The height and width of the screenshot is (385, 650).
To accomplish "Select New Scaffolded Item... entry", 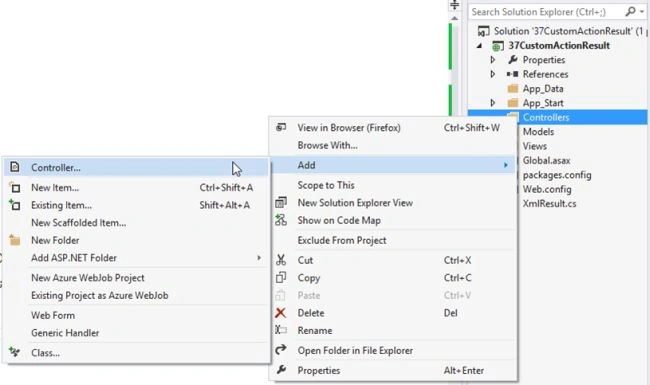I will pyautogui.click(x=136, y=223).
